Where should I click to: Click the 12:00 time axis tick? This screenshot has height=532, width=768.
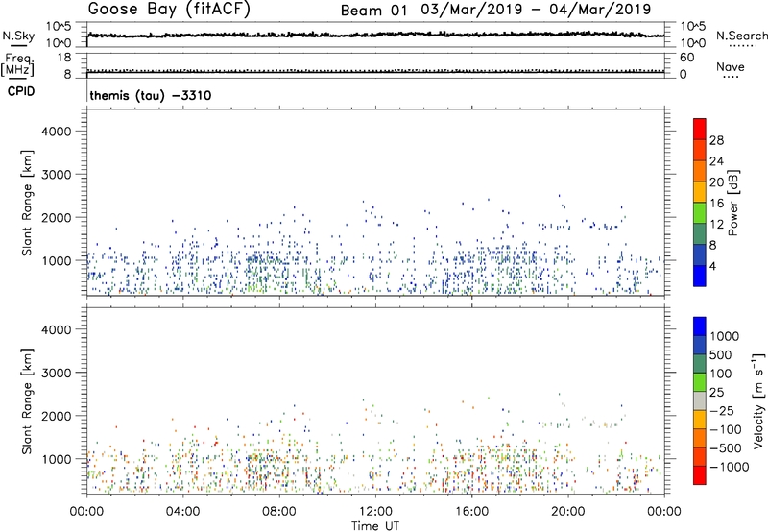tap(375, 512)
